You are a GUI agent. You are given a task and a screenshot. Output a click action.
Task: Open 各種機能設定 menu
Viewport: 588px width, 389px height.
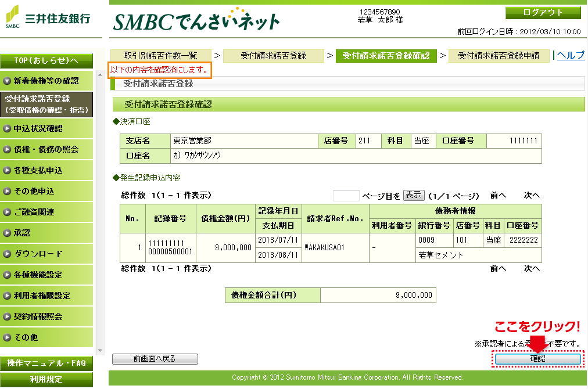pos(46,275)
